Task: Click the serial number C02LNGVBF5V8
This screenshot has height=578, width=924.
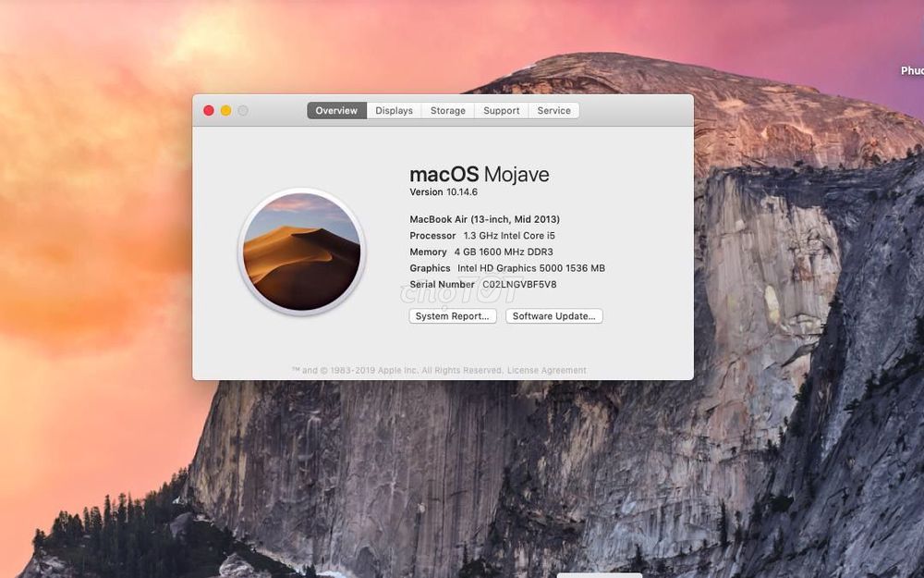Action: (519, 284)
